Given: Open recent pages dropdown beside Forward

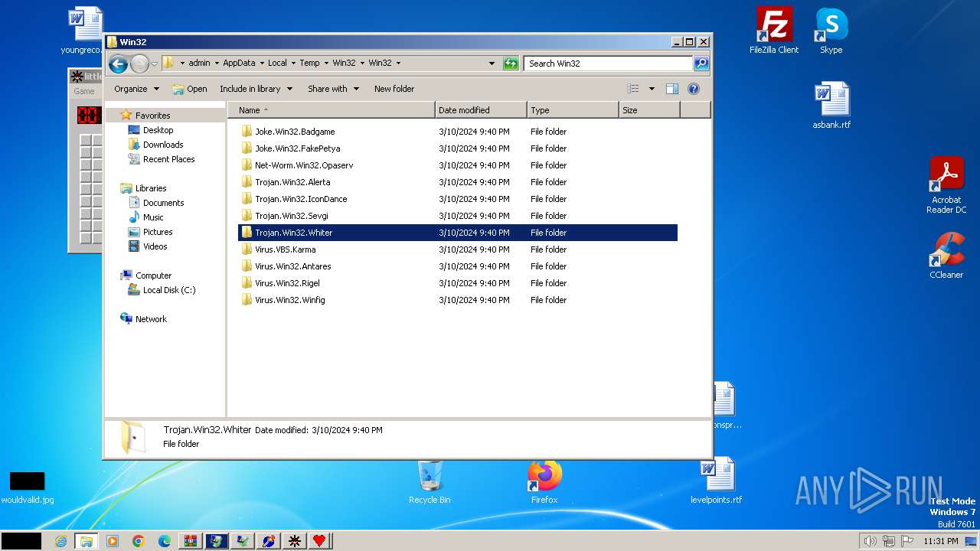Looking at the screenshot, I should pos(155,64).
